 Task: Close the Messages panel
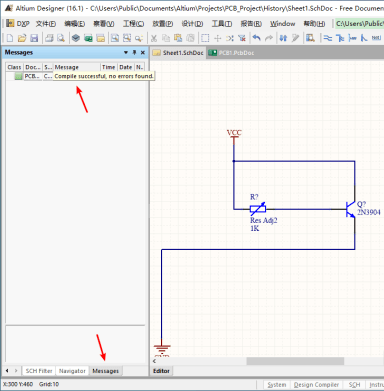point(143,52)
